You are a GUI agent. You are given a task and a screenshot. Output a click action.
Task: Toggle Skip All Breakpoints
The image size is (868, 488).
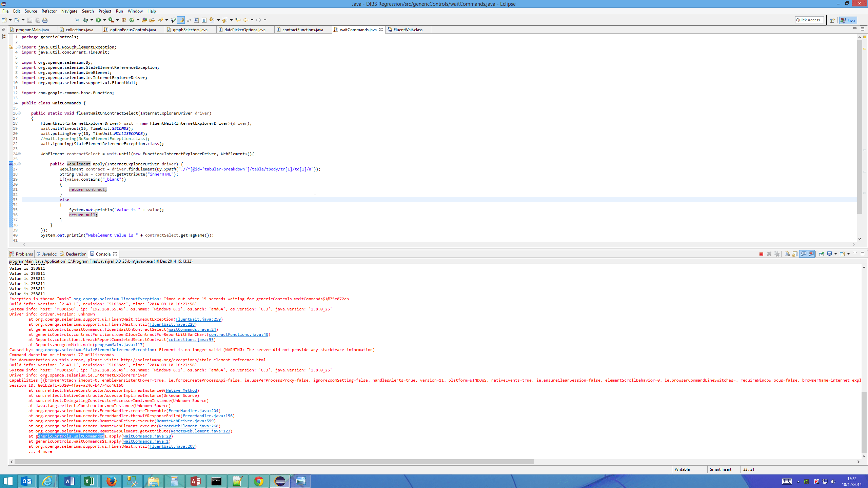point(78,20)
